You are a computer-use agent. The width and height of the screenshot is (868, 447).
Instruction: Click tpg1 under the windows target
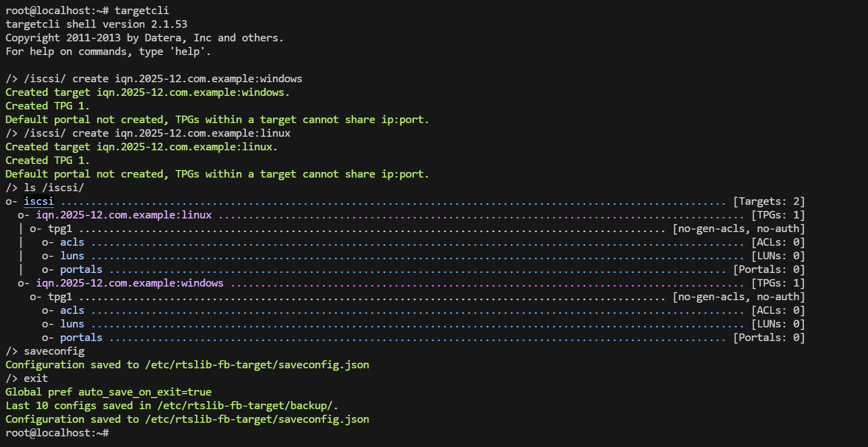click(x=60, y=297)
